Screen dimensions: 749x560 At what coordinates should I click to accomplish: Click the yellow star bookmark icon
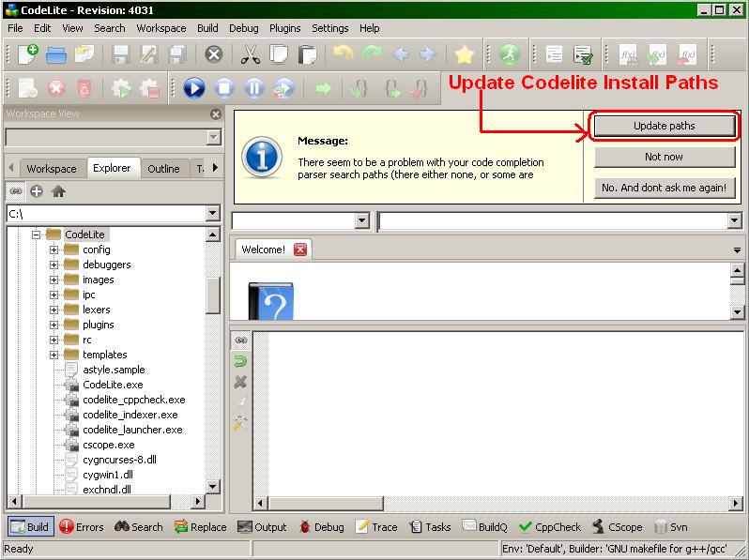coord(464,55)
